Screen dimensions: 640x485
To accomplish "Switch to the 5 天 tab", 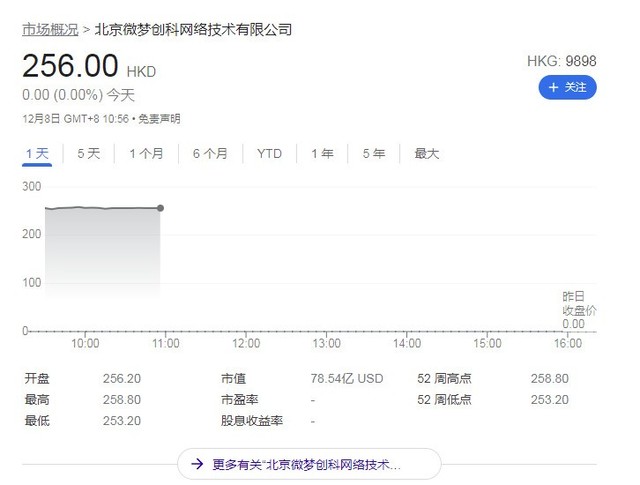I will click(x=89, y=154).
